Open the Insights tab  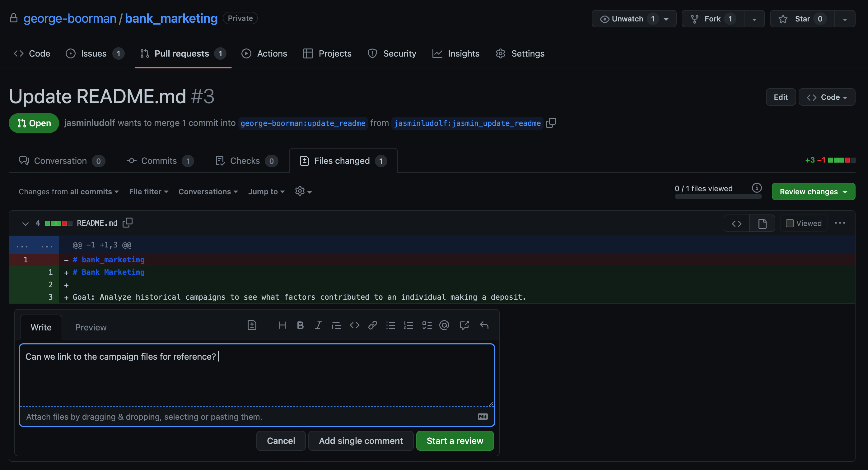[455, 53]
